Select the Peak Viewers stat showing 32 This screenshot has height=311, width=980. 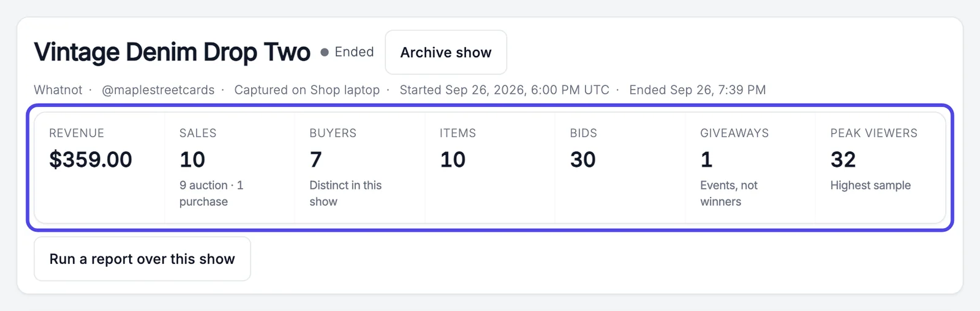click(880, 167)
